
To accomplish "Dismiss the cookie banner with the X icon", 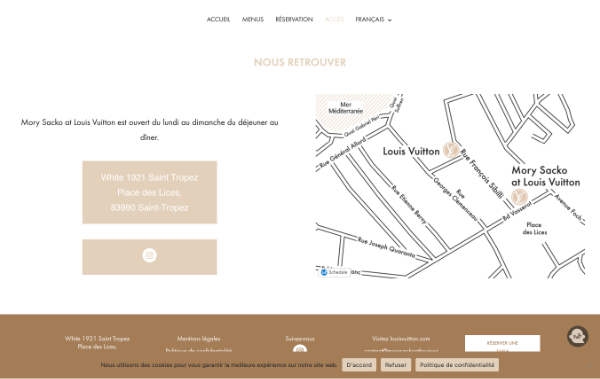I will click(x=589, y=365).
